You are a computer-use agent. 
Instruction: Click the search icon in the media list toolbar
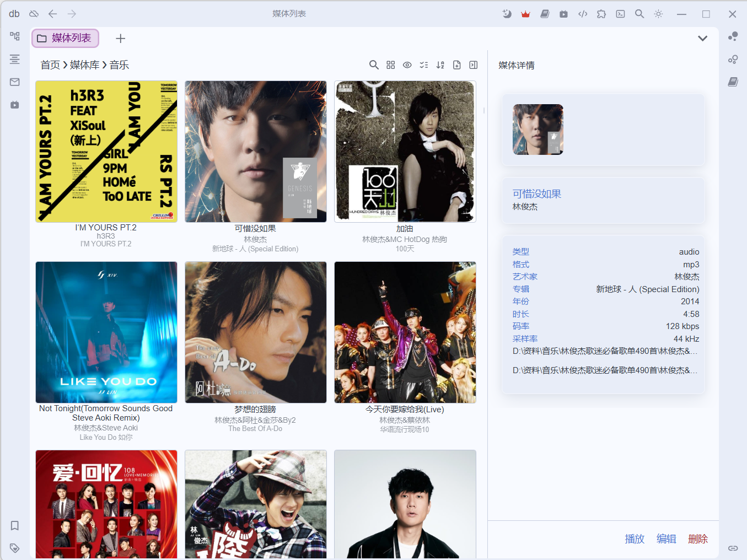(x=374, y=65)
